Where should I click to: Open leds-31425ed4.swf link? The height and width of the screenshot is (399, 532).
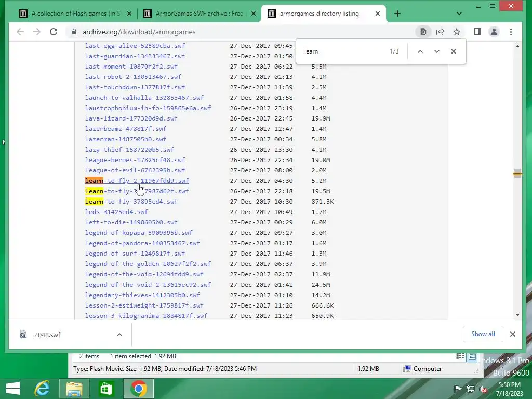tap(116, 212)
